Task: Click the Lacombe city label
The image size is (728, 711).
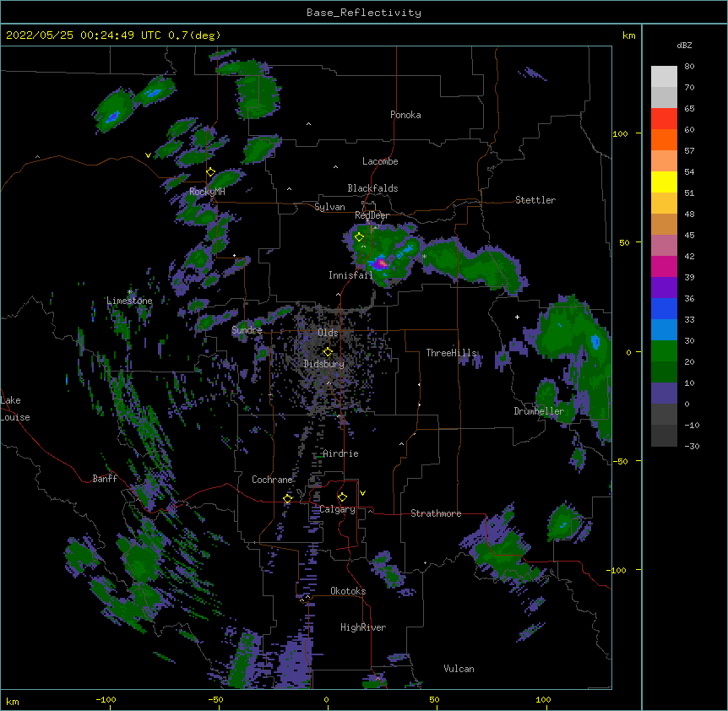Action: 380,161
